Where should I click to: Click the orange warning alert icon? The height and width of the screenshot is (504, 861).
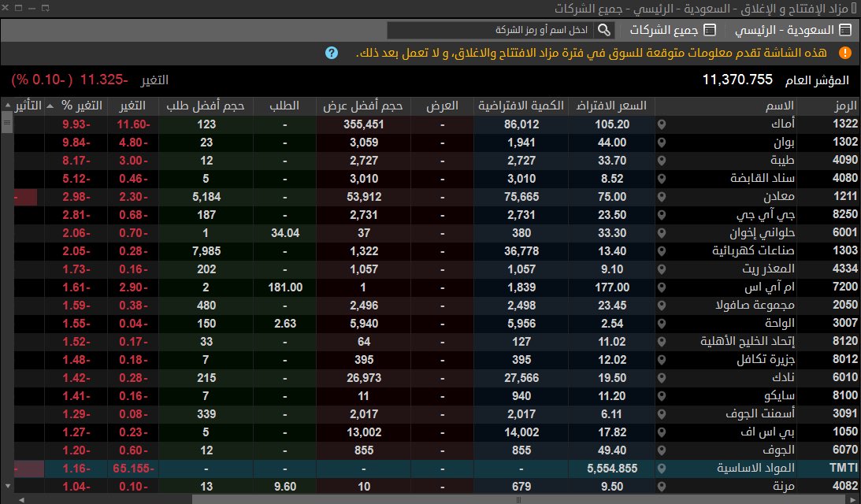844,53
